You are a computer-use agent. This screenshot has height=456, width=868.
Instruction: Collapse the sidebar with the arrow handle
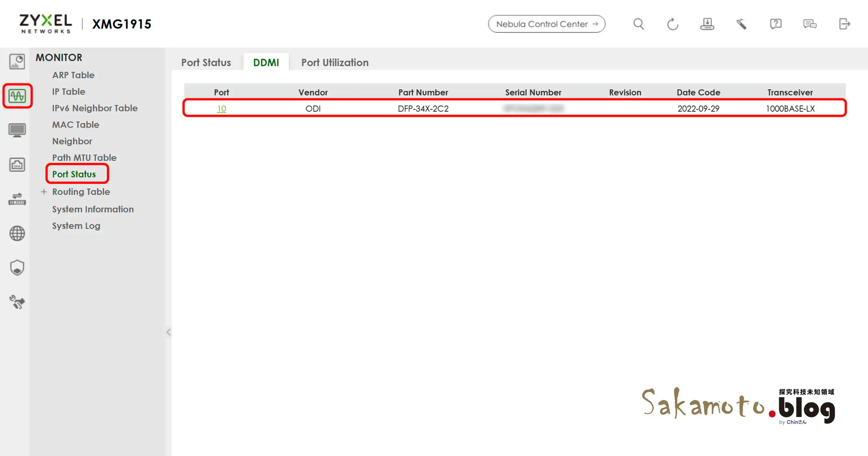click(169, 332)
